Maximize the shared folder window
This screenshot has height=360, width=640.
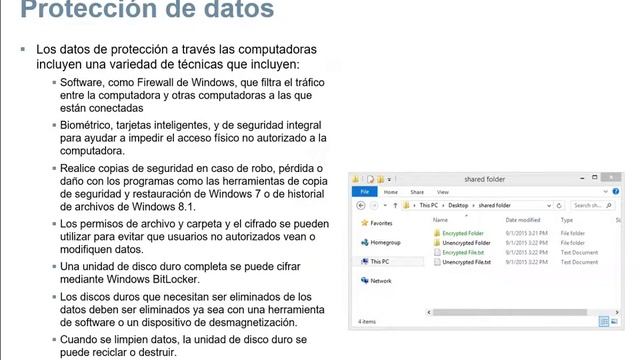pos(595,177)
